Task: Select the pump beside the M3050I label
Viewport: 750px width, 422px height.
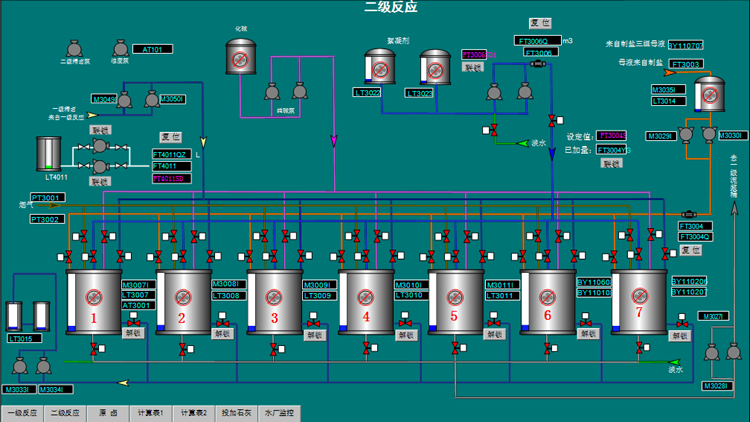Action: 152,99
